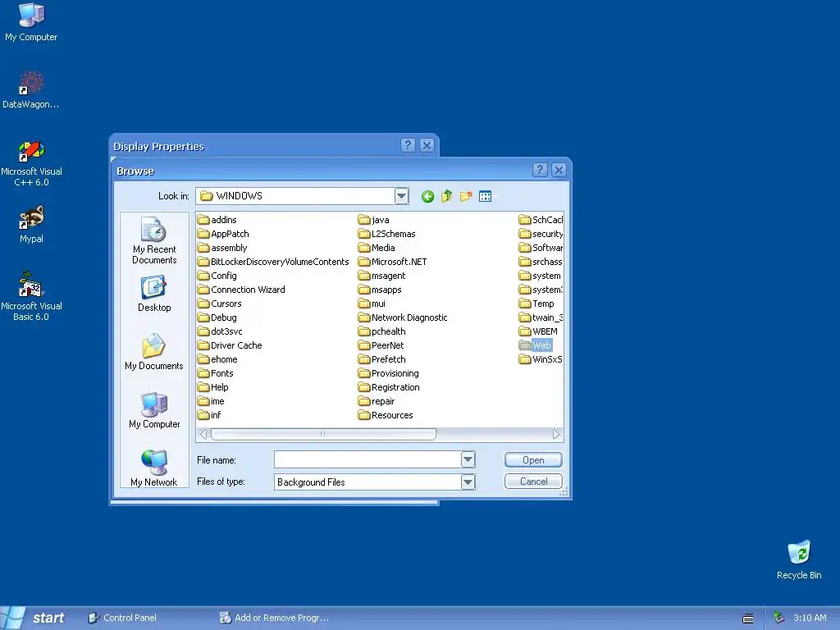
Task: Select the Media folder
Action: 377,248
